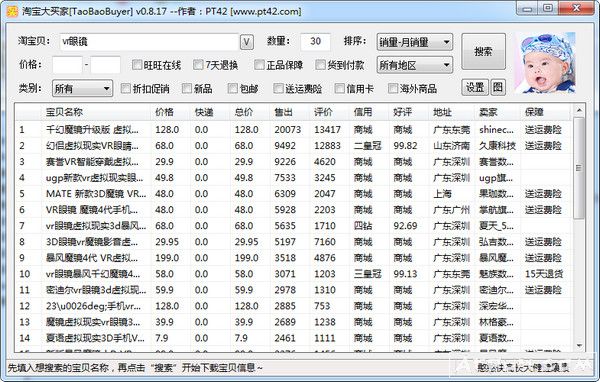Viewport: 600px width, 382px height.
Task: Select row 3 赛誉VR智能穿戴 item
Action: pyautogui.click(x=294, y=162)
